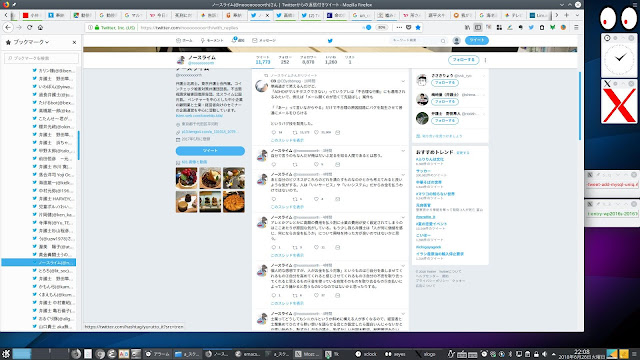Close the bookmarks sidebar

coord(74,42)
